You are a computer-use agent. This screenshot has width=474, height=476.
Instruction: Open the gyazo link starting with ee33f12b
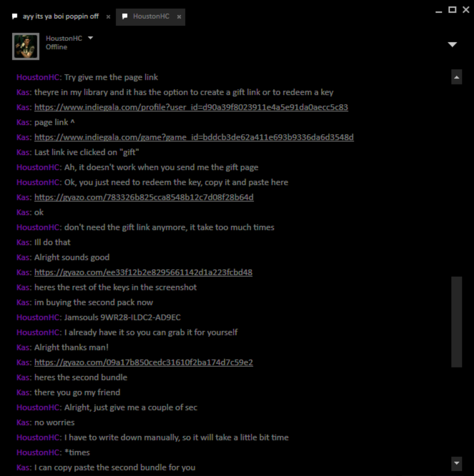[143, 272]
